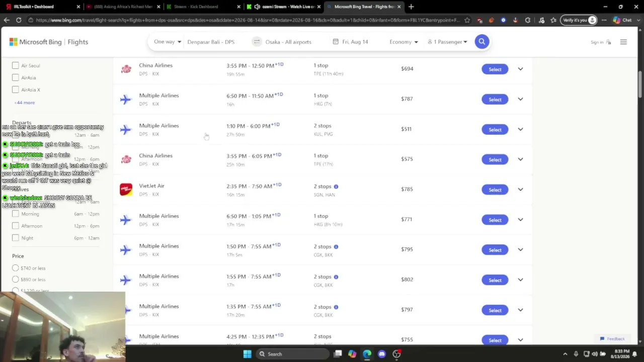Click the page vertical scrollbar thumb
Screen dimensions: 644x362
[x=640, y=85]
